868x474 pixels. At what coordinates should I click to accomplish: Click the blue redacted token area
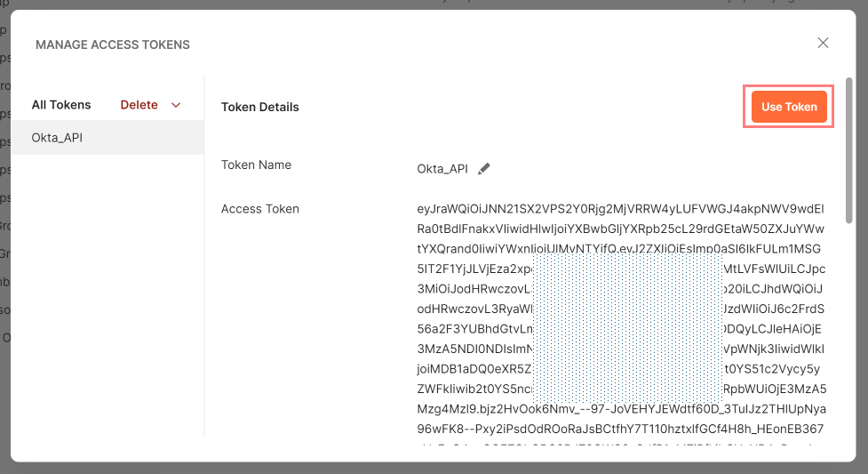[x=627, y=329]
